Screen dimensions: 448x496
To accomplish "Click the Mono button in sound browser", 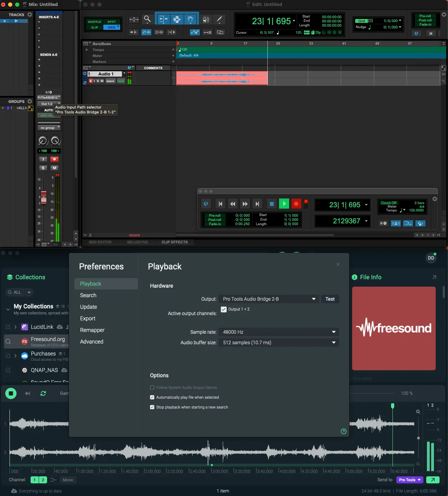I will (x=68, y=480).
